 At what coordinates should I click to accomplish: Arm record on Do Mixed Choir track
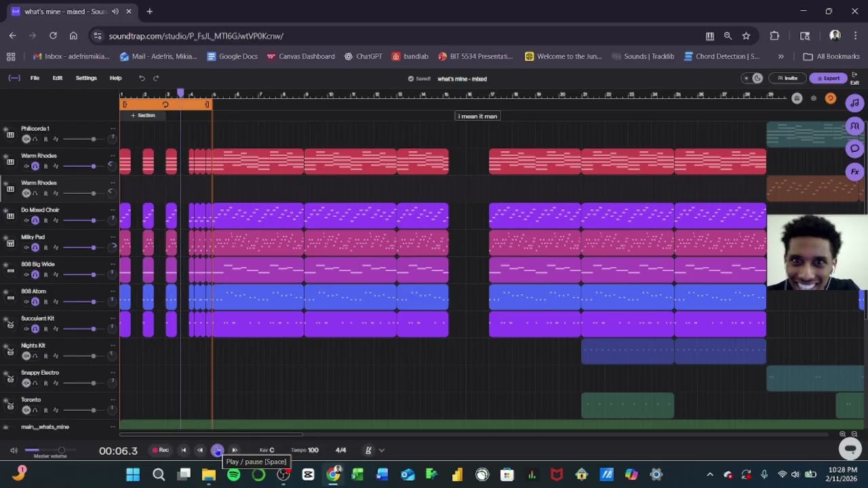pos(45,220)
